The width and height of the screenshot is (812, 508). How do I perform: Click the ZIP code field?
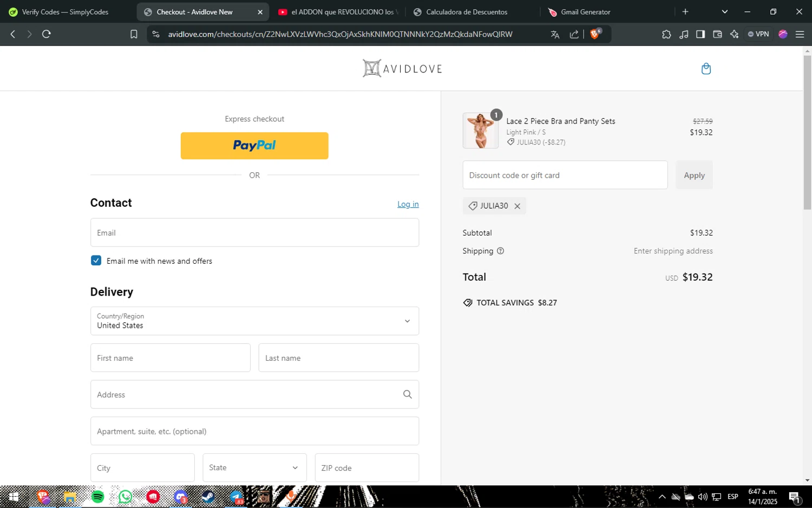tap(367, 467)
